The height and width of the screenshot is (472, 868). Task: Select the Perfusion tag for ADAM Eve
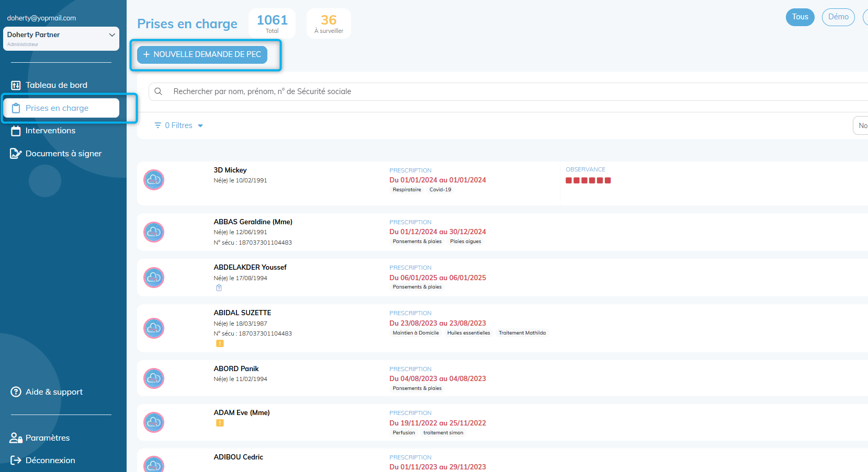pyautogui.click(x=404, y=433)
